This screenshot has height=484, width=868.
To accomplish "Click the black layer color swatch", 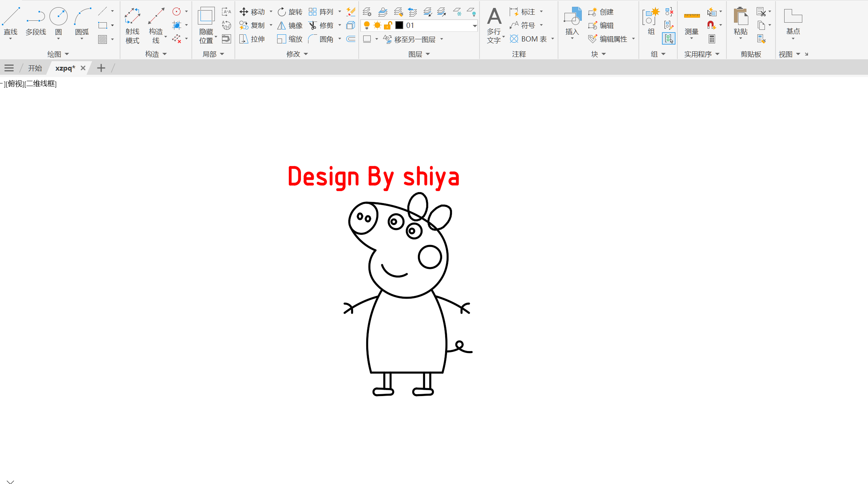I will (x=399, y=26).
